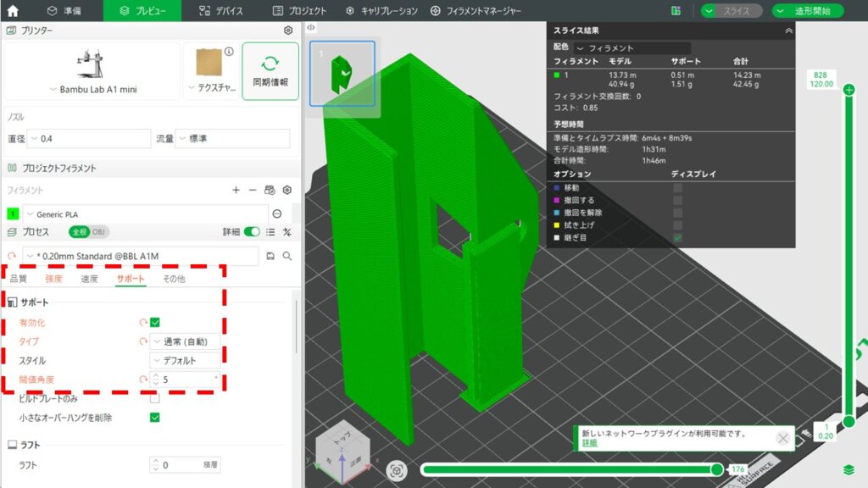Click the 3D orientation cube
Screen dimensions: 868x488
click(342, 452)
